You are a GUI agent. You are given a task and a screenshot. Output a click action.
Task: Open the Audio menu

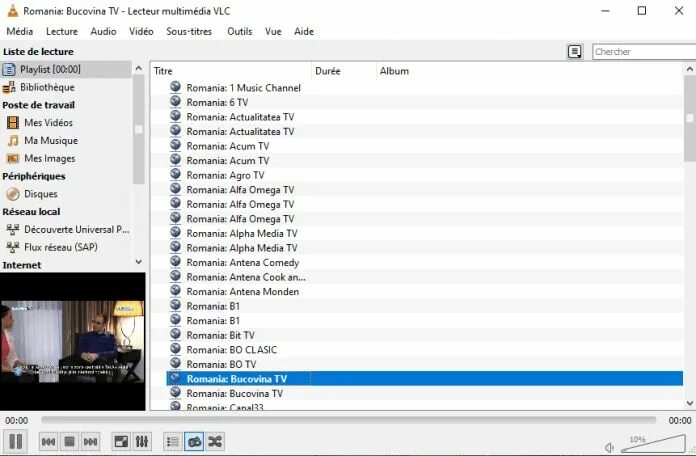pyautogui.click(x=103, y=32)
